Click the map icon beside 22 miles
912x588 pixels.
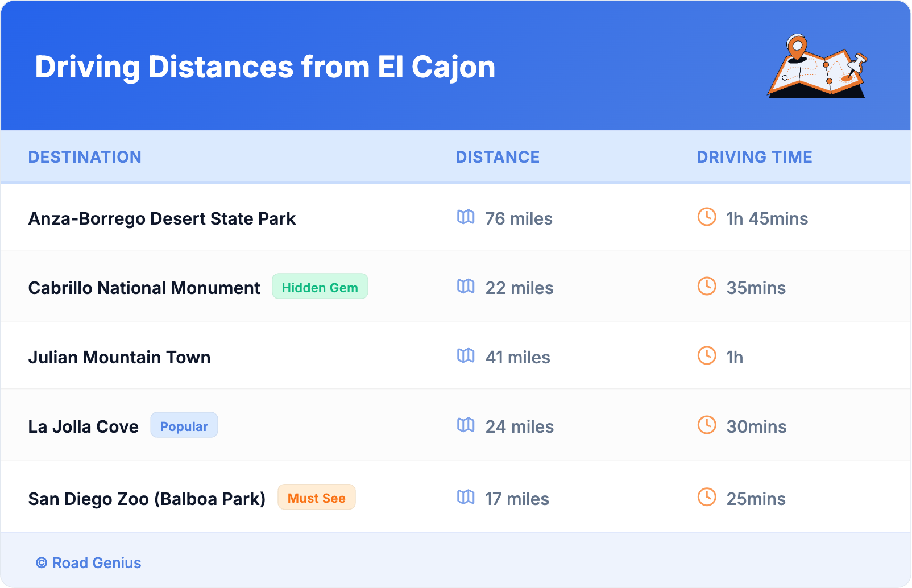[x=466, y=287]
